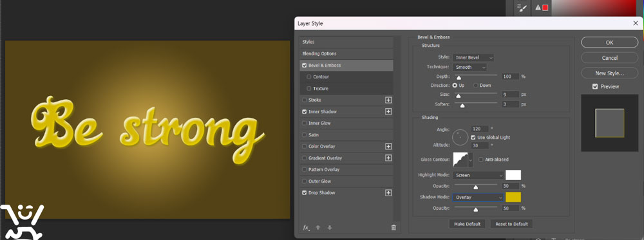Select the Inner Glow effect row label

[x=319, y=123]
